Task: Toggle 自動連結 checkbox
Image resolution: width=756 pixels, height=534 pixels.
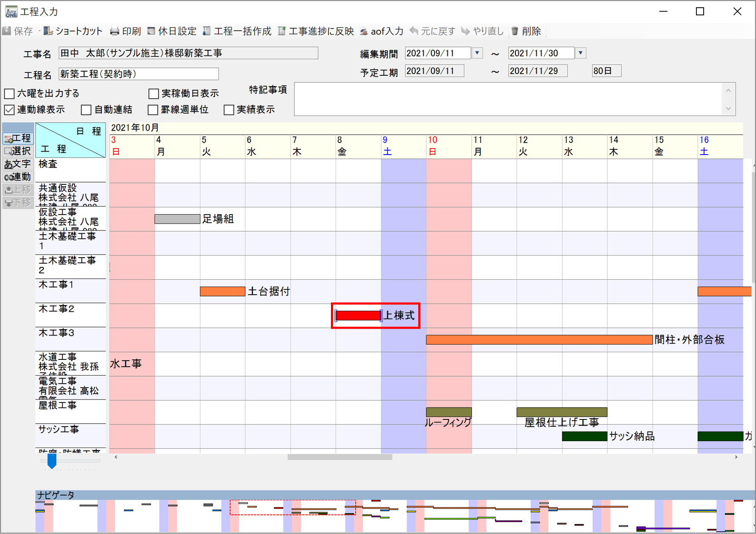Action: [86, 110]
